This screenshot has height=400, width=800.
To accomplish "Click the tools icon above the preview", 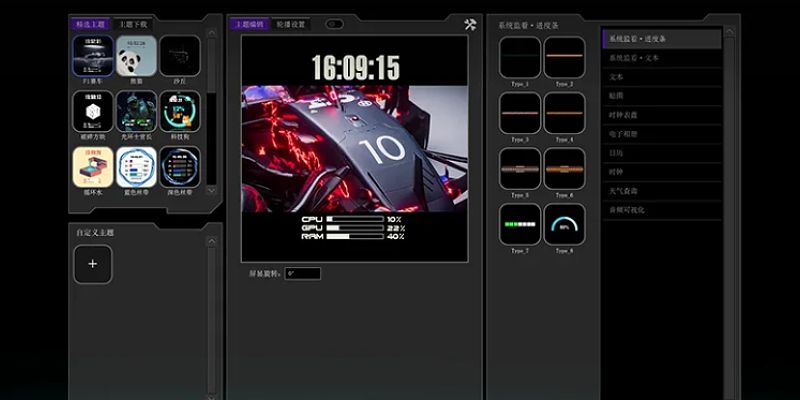I will 470,24.
